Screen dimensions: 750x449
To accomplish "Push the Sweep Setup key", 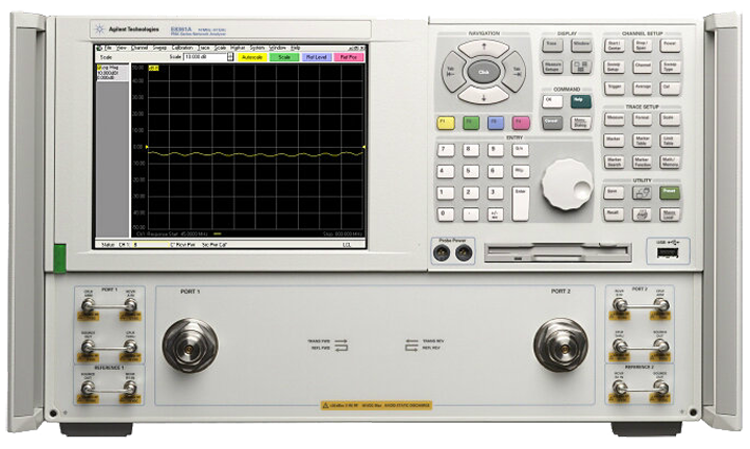I will tap(614, 67).
